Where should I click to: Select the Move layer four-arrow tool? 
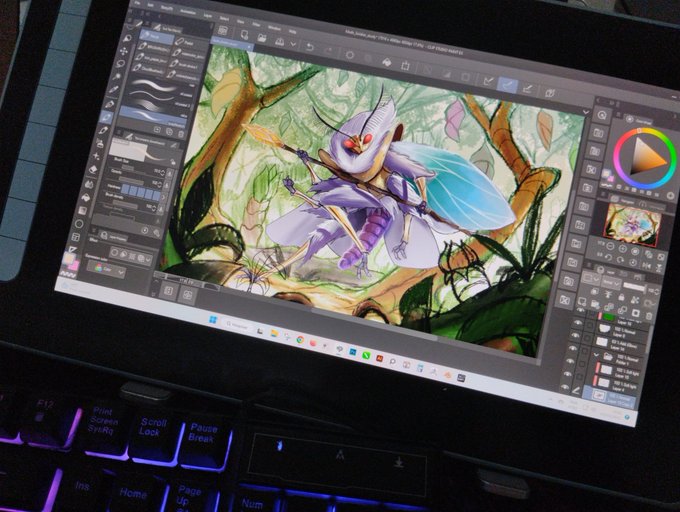pos(124,52)
